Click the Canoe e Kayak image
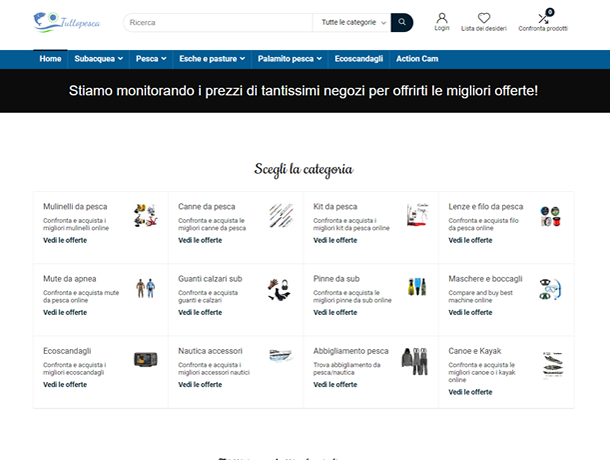 [x=551, y=364]
